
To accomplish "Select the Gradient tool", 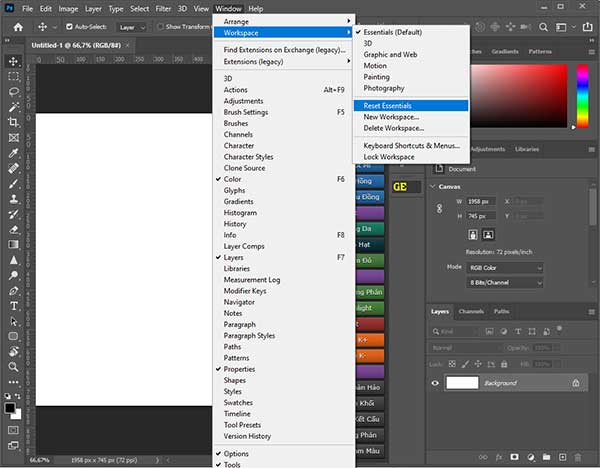I will 13,245.
